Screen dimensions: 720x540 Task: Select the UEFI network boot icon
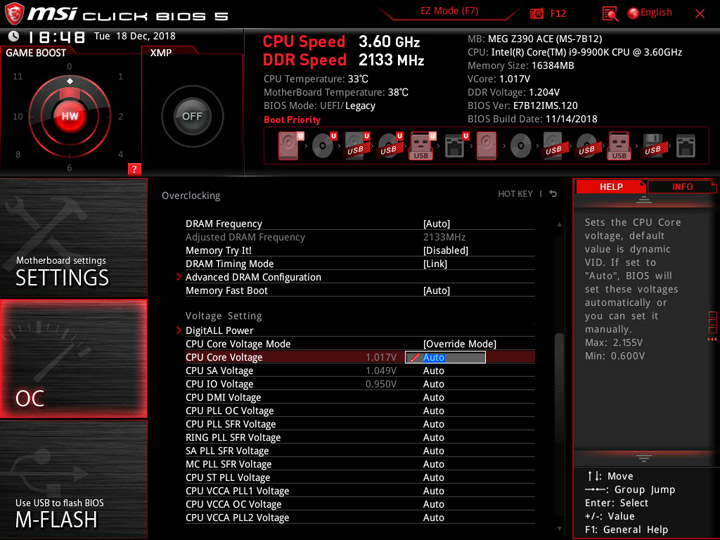coord(456,146)
